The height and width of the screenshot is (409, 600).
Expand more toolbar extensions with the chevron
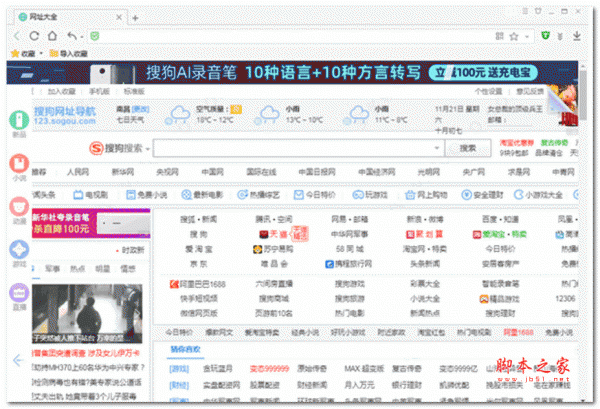pyautogui.click(x=560, y=36)
